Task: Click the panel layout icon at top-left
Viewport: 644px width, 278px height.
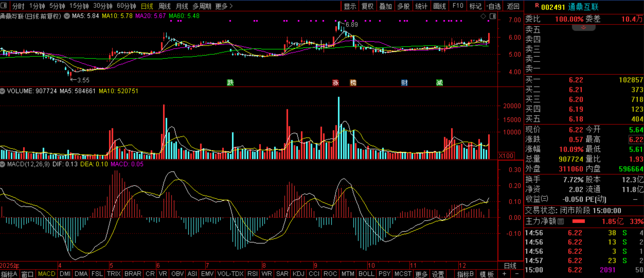Action: click(4, 6)
